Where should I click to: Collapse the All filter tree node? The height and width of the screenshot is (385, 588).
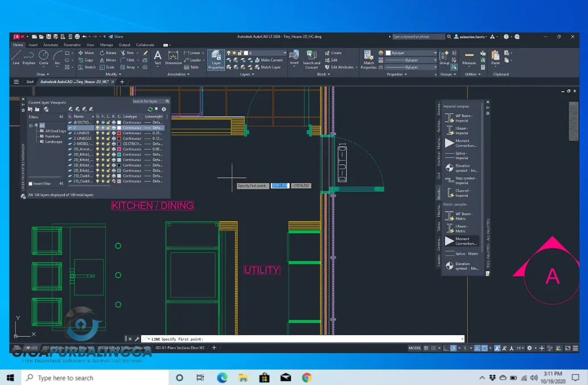click(x=31, y=126)
